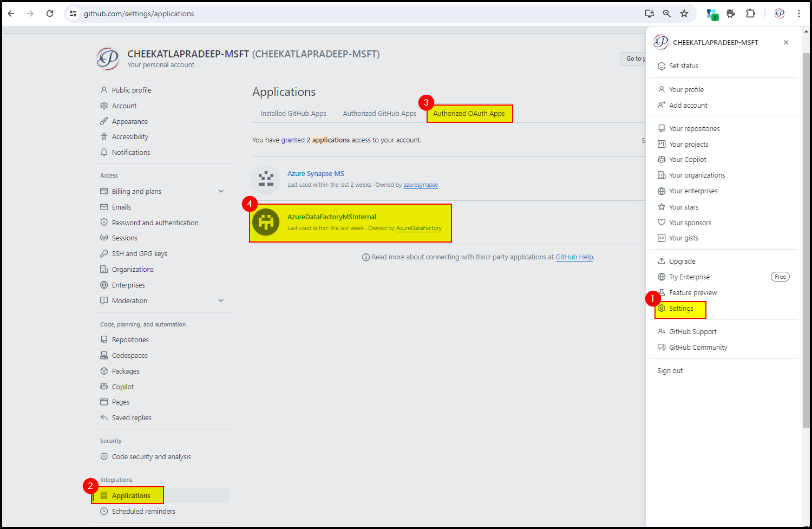Open the AzureDataFactoryMSInternal application link
The width and height of the screenshot is (812, 529).
pyautogui.click(x=331, y=217)
